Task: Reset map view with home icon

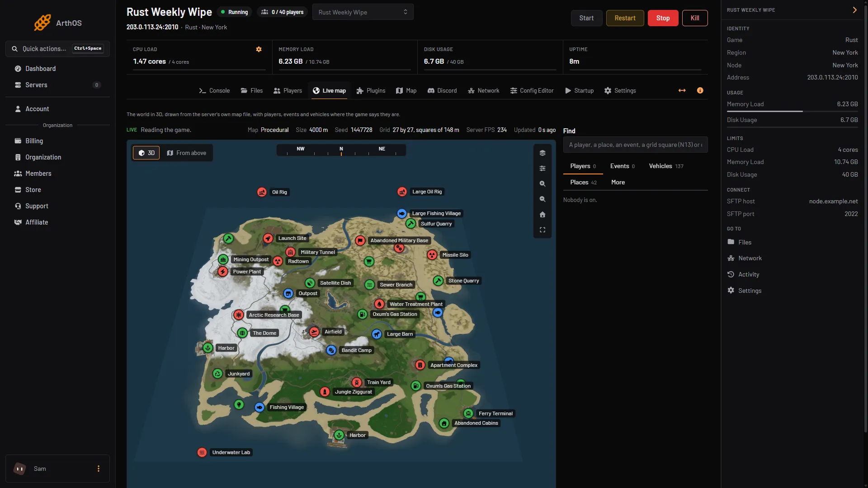Action: click(x=542, y=215)
